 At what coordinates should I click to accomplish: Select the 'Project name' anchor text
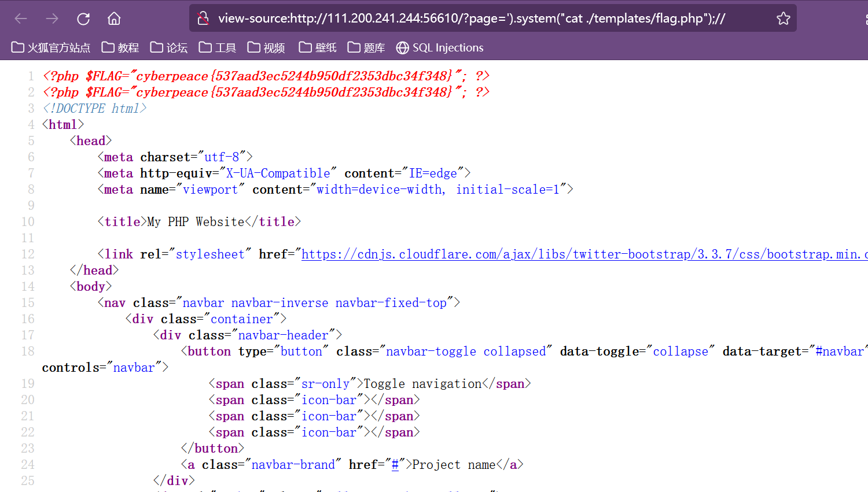454,465
